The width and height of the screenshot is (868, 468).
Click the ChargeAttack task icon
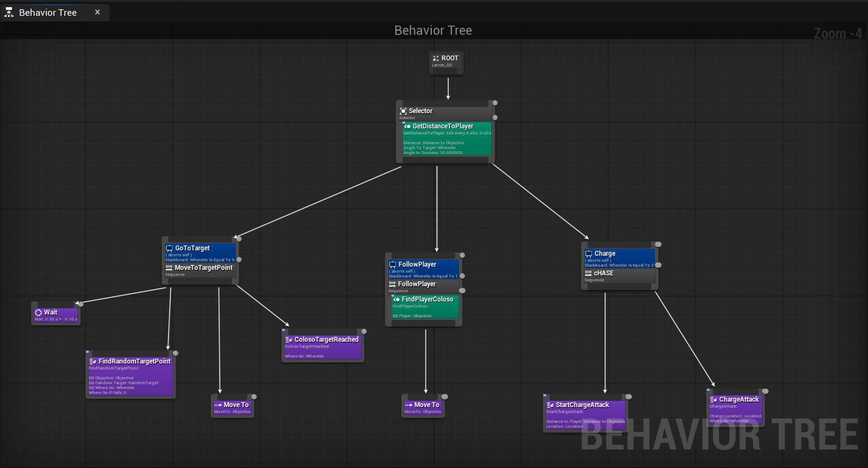tap(713, 399)
